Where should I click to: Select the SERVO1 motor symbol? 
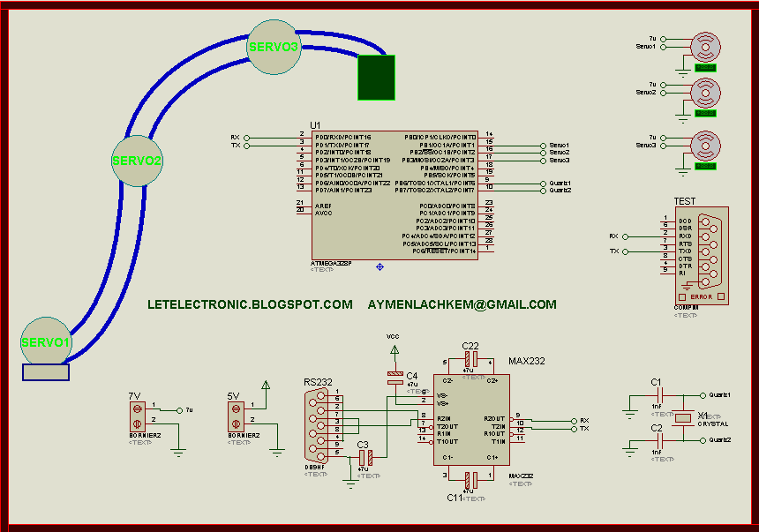click(46, 338)
